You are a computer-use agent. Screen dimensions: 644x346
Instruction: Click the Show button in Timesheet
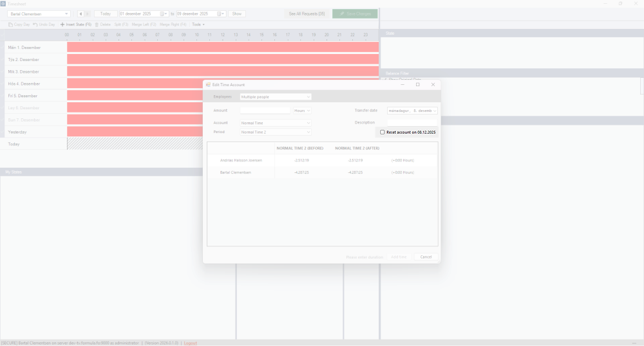tap(237, 14)
